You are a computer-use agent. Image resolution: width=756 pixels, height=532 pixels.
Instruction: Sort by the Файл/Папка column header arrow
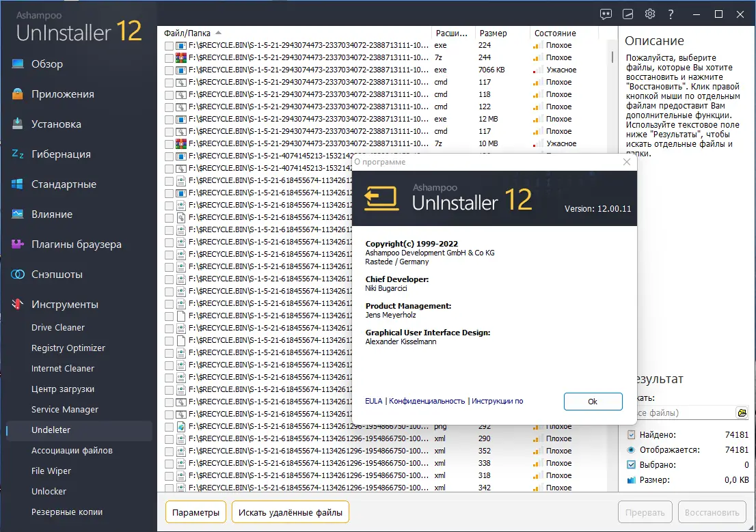coord(219,33)
